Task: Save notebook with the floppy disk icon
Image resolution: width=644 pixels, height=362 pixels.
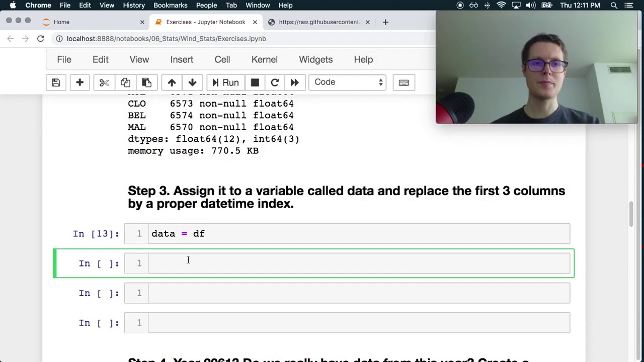Action: [56, 82]
